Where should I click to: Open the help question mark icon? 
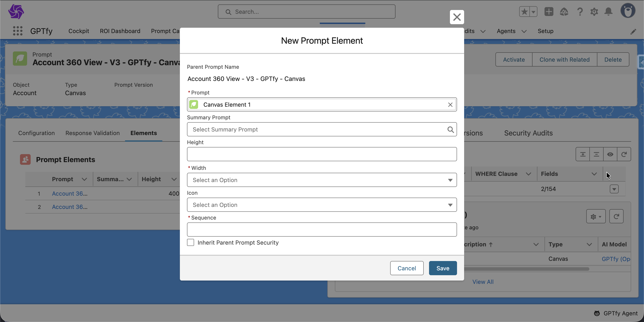pyautogui.click(x=580, y=12)
